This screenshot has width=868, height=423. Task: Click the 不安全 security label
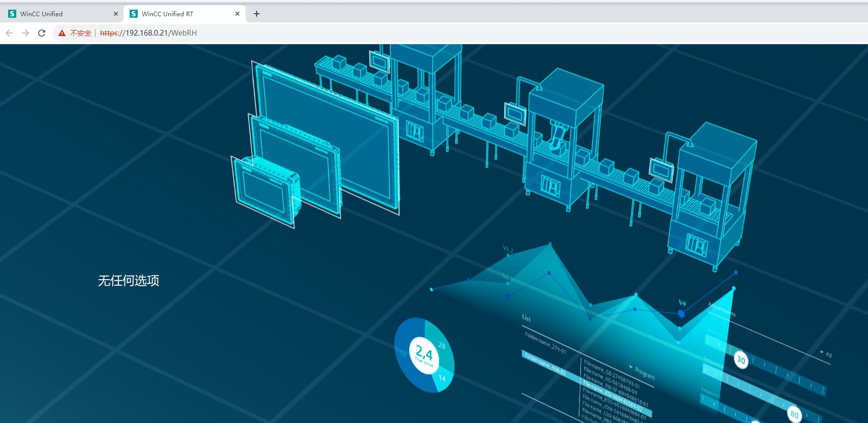click(81, 33)
